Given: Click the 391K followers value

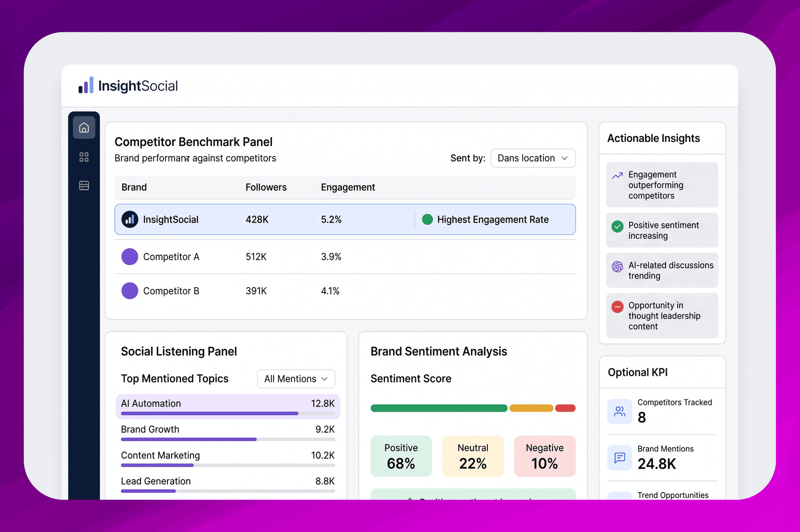Looking at the screenshot, I should pos(256,290).
